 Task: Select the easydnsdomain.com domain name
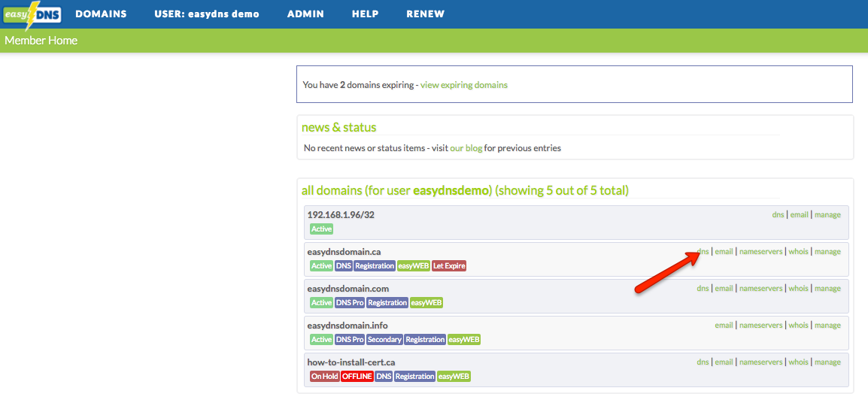click(348, 289)
